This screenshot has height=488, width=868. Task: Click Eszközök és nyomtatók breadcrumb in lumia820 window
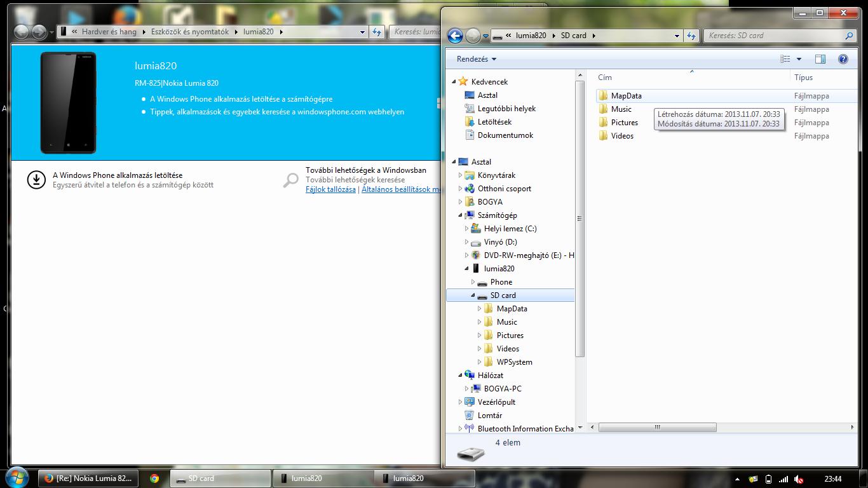click(x=189, y=31)
